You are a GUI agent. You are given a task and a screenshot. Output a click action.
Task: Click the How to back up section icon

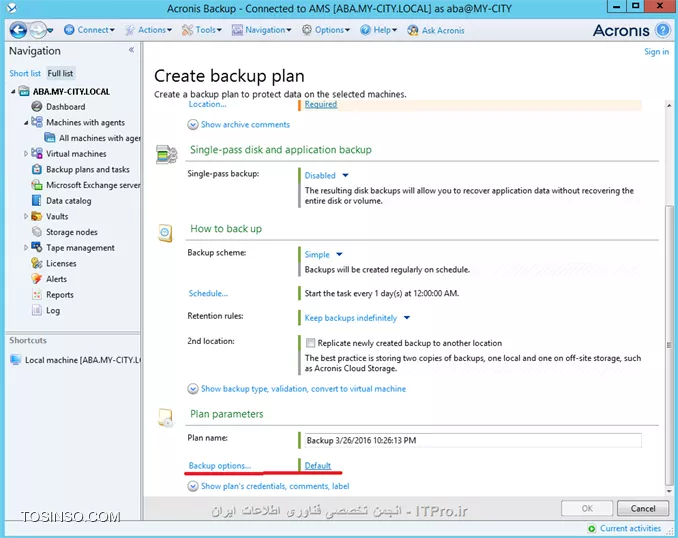pyautogui.click(x=165, y=233)
